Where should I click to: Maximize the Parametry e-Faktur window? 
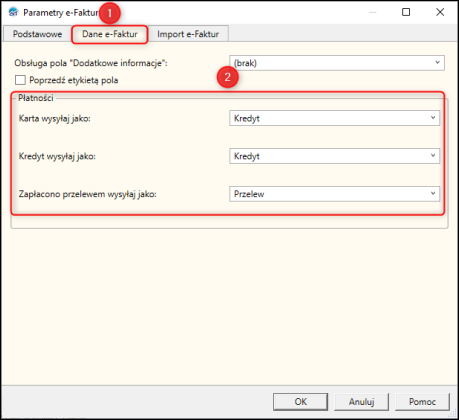[x=406, y=12]
